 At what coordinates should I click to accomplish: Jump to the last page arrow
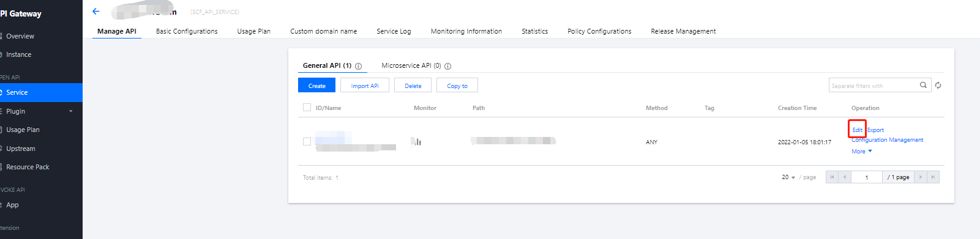(933, 177)
